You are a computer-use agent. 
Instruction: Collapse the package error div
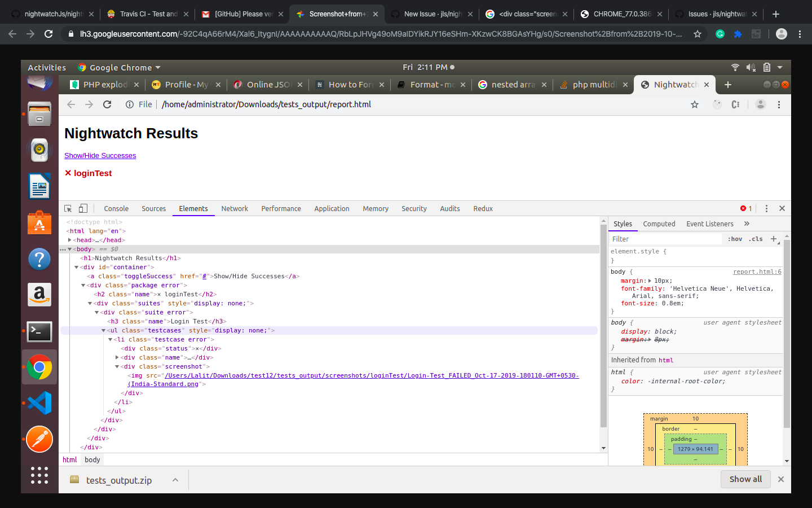[x=83, y=285]
